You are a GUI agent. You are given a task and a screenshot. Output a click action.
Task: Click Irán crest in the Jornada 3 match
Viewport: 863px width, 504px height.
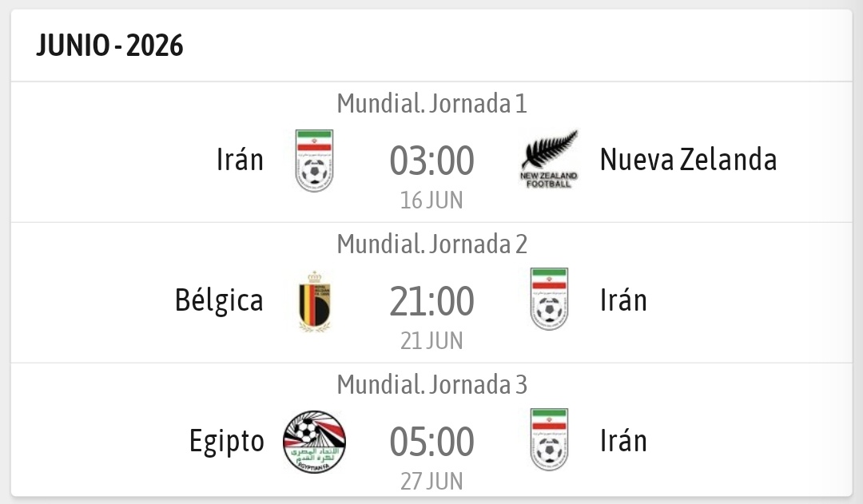[549, 441]
